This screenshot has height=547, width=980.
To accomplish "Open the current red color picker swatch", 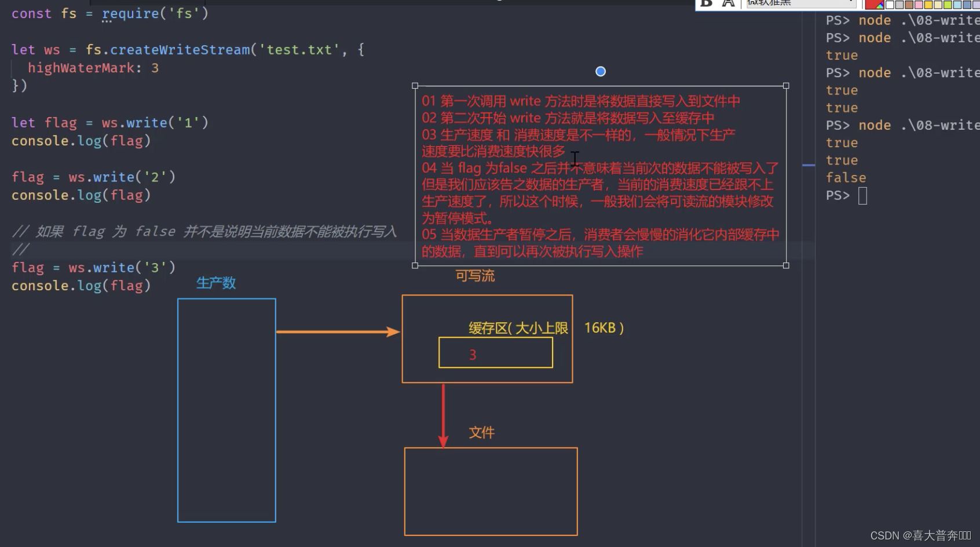I will coord(875,4).
